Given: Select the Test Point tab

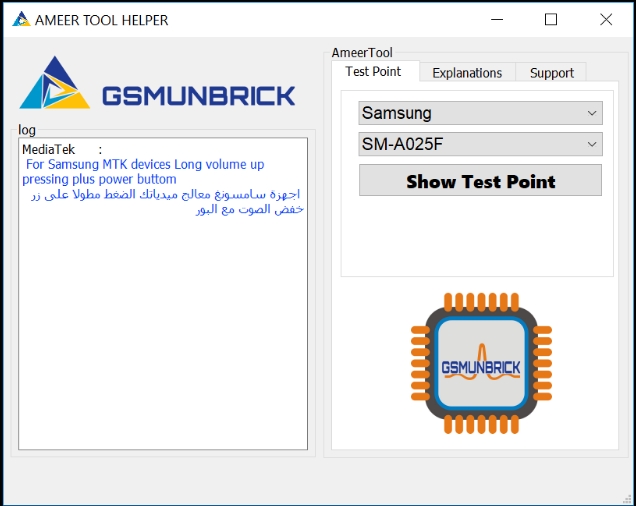Looking at the screenshot, I should 373,71.
